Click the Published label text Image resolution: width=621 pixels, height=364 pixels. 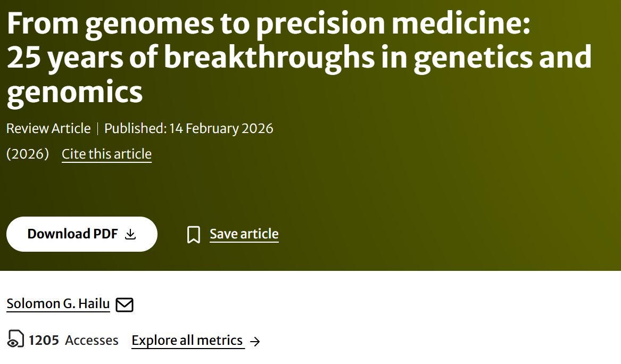pos(136,128)
